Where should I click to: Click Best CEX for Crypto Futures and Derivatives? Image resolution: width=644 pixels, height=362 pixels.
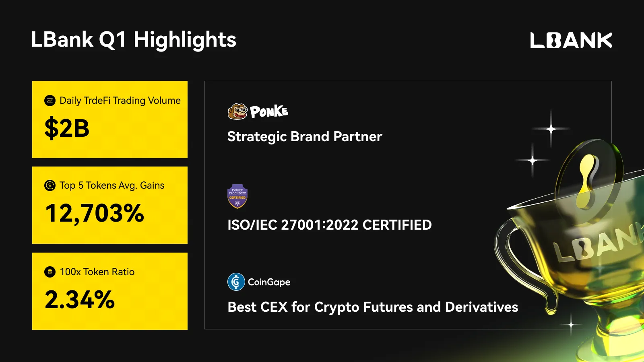373,307
